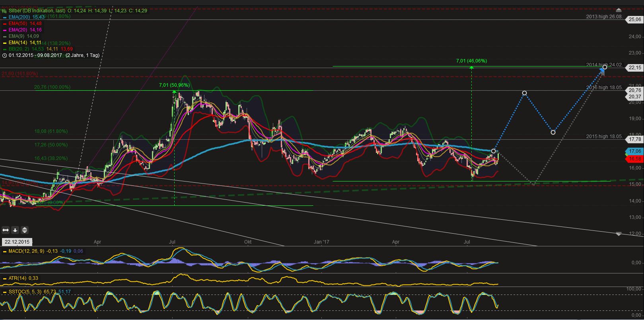Click the Okt time axis label

click(248, 242)
